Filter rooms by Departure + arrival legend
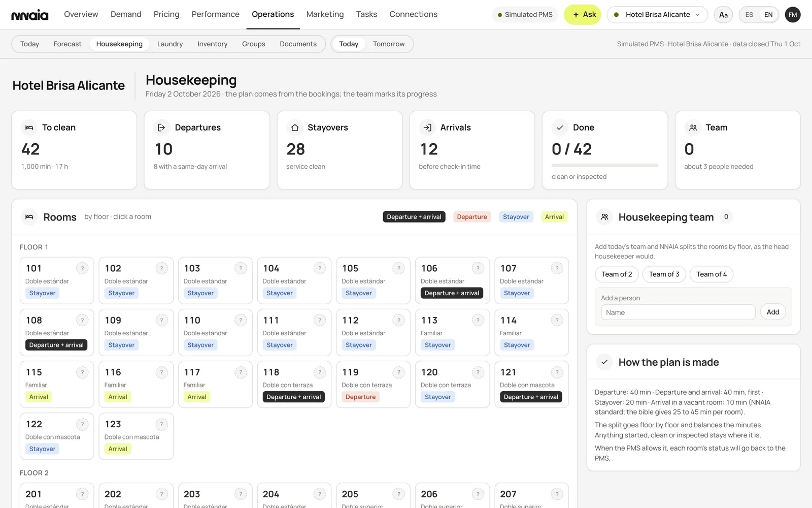Screen dimensions: 812x508 coord(414,217)
